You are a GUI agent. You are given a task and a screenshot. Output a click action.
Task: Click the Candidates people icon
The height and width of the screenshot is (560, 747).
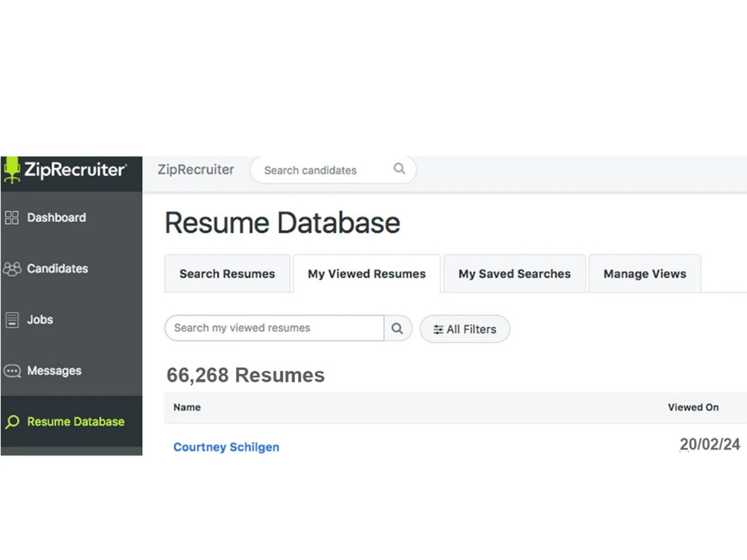click(x=13, y=269)
